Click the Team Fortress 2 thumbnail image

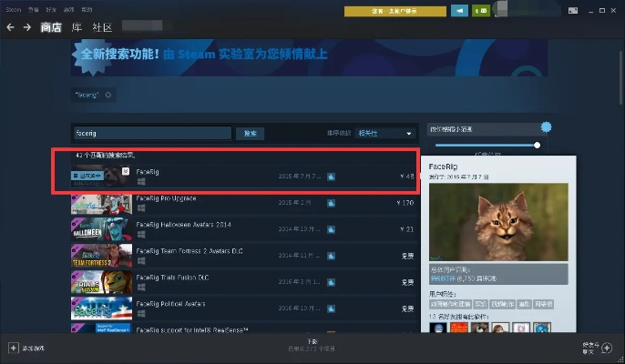102,256
